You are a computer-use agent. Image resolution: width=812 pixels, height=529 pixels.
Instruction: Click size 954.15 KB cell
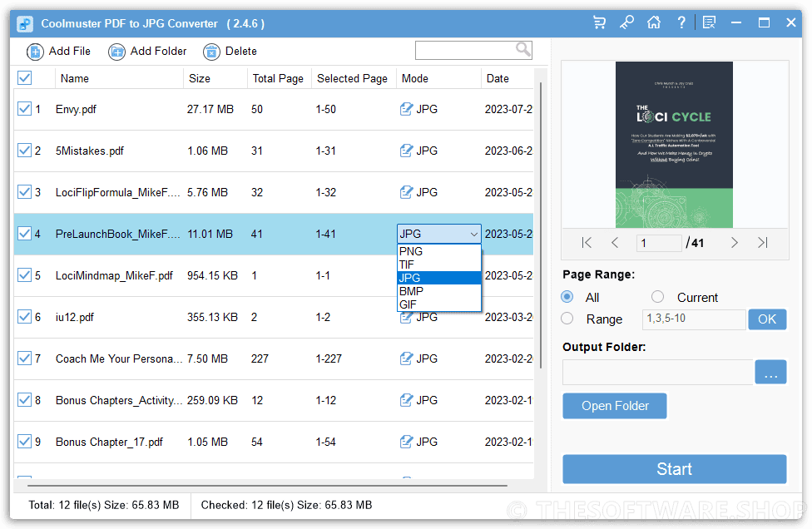[212, 275]
